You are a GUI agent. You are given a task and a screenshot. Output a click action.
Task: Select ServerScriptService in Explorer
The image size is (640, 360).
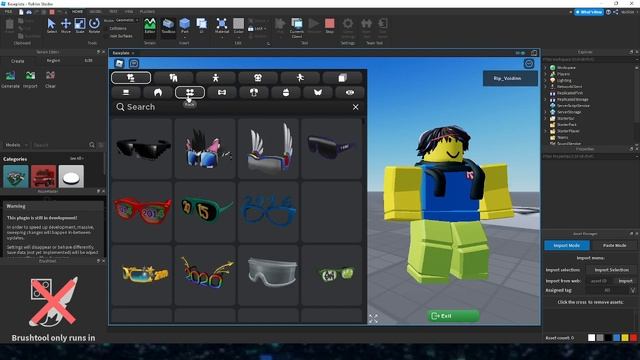coord(573,106)
